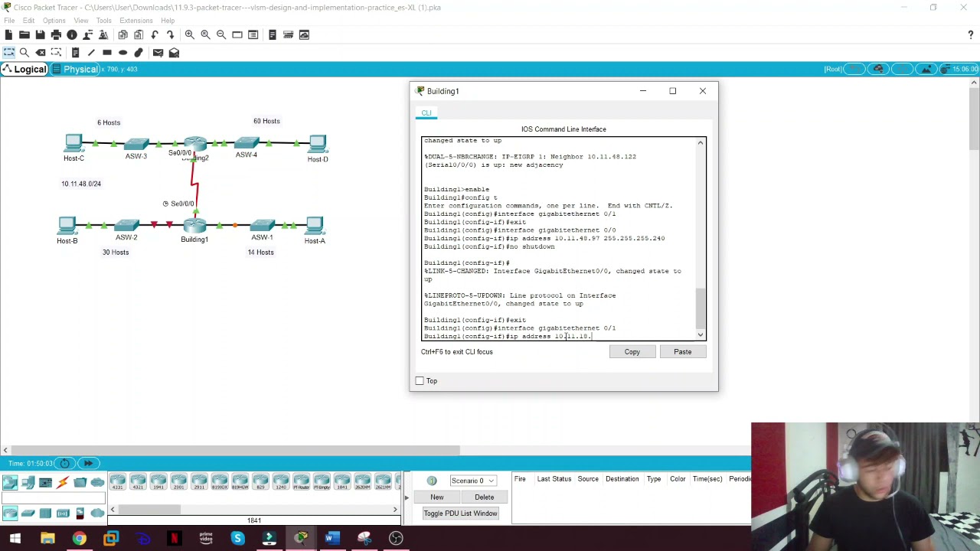
Task: Click the New file icon
Action: point(8,34)
